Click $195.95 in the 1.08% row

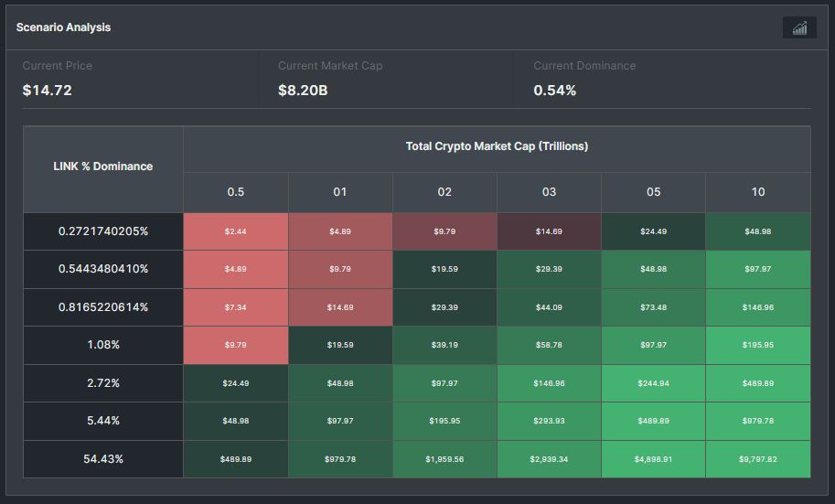(x=758, y=345)
